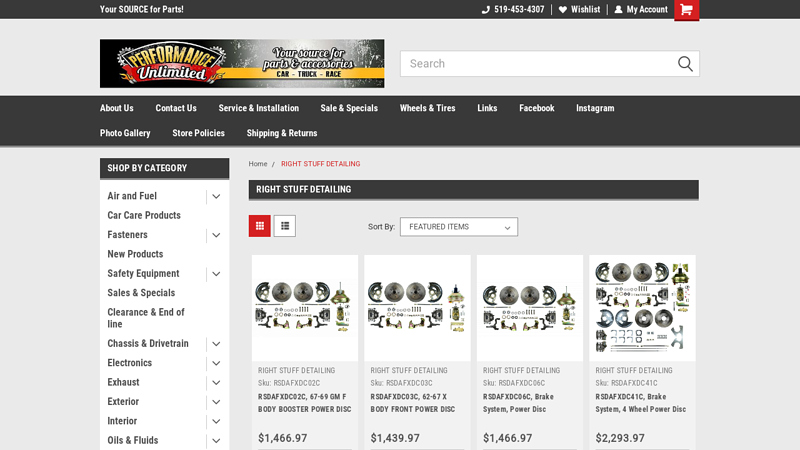Expand the Chassis & Drivetrain category

(x=216, y=344)
